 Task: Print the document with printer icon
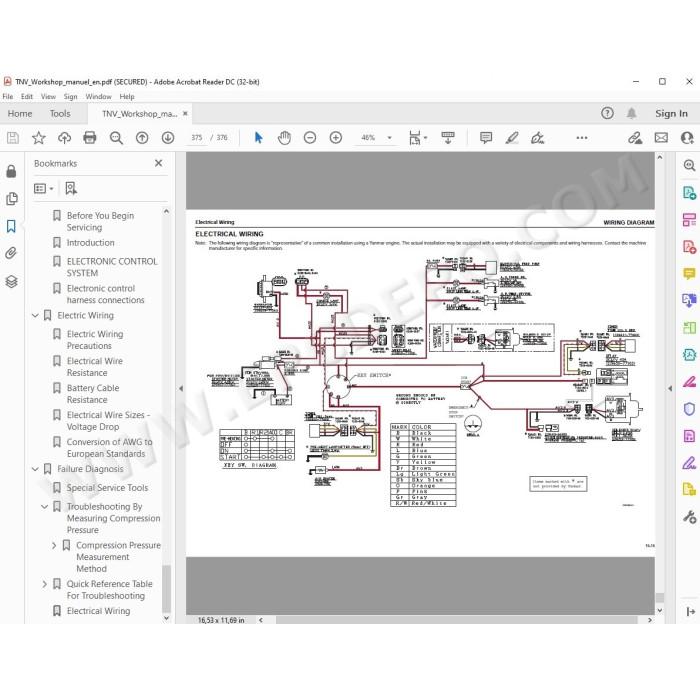90,138
